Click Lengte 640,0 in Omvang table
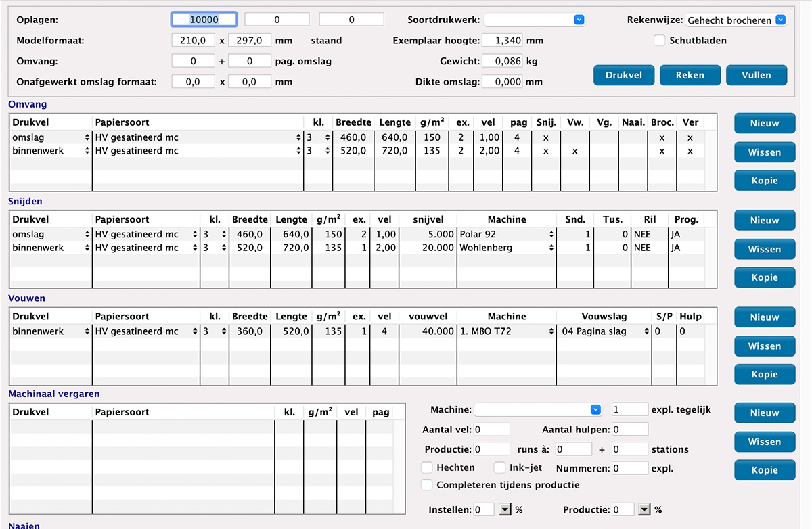The height and width of the screenshot is (529, 812). point(395,137)
